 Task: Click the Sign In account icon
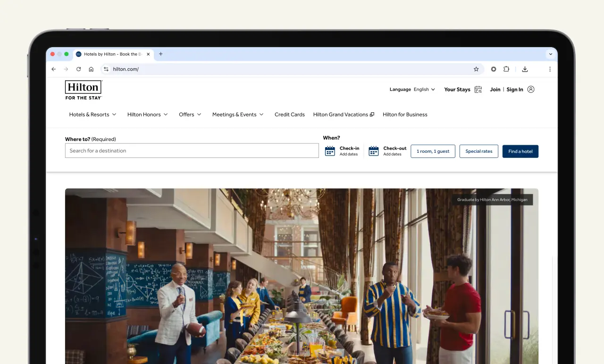[531, 89]
